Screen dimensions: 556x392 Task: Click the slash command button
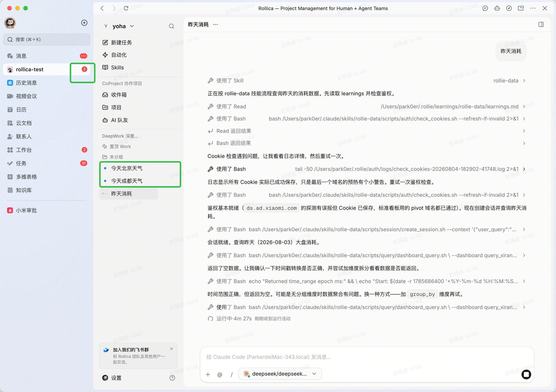pos(232,374)
